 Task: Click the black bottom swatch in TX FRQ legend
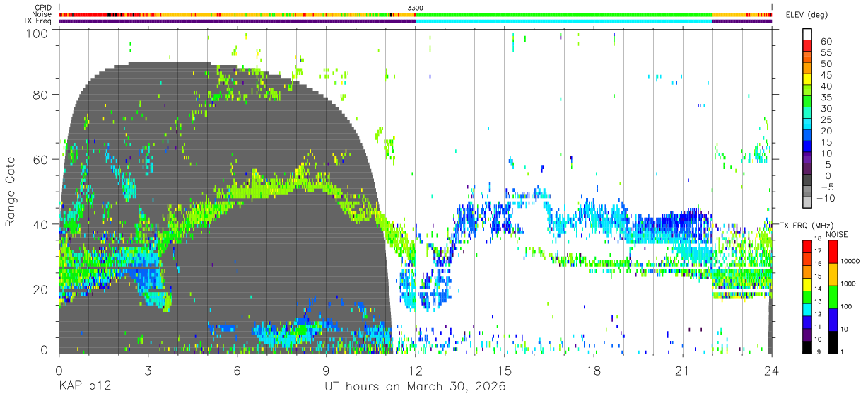pos(806,347)
